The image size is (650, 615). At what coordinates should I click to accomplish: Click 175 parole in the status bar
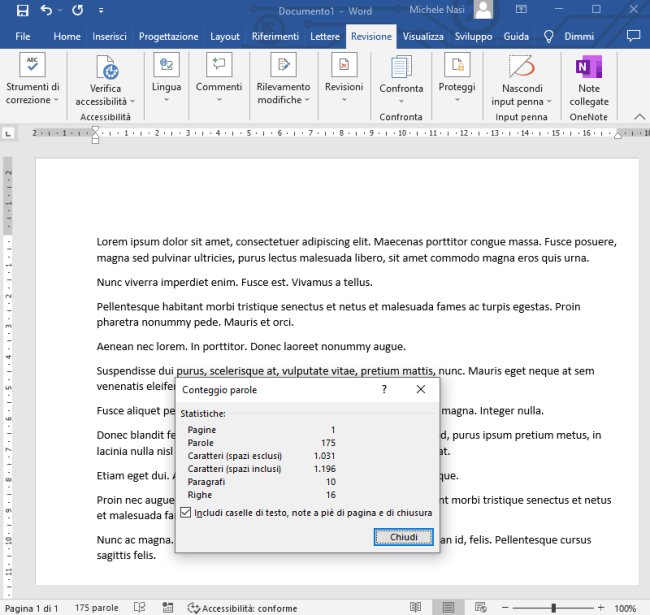(97, 608)
